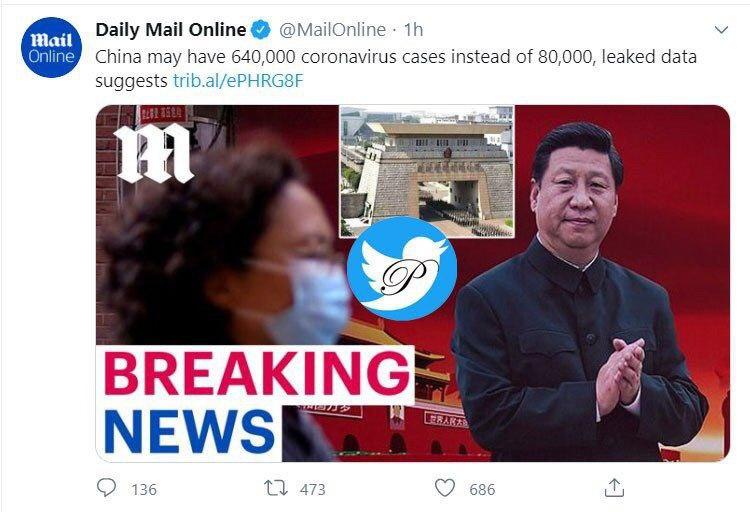The image size is (750, 512).
Task: View the 686 likes count
Action: 482,490
